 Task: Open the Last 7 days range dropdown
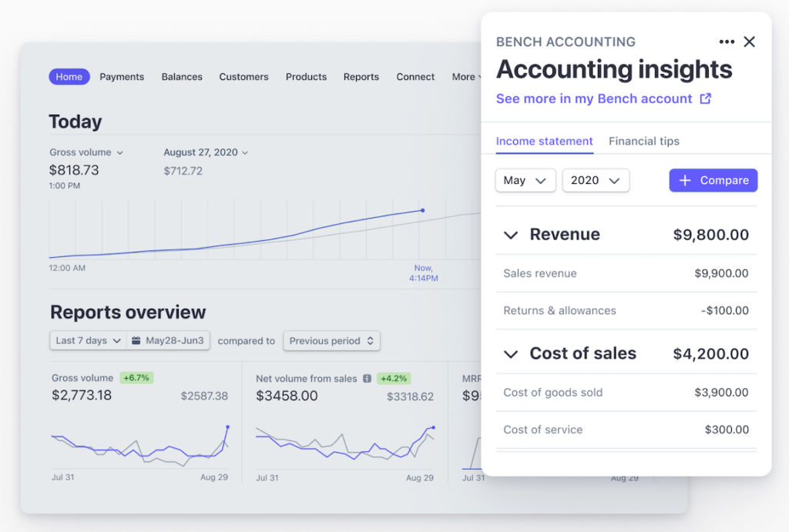pyautogui.click(x=88, y=340)
